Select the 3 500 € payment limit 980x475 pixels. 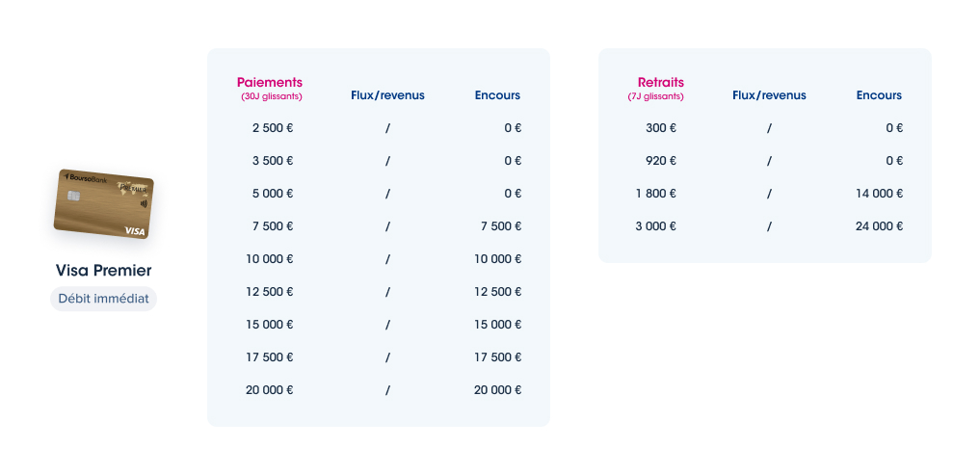pos(273,161)
